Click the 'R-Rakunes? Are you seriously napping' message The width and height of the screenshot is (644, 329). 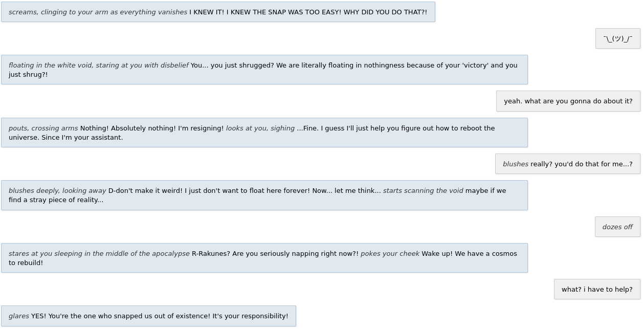click(x=264, y=258)
